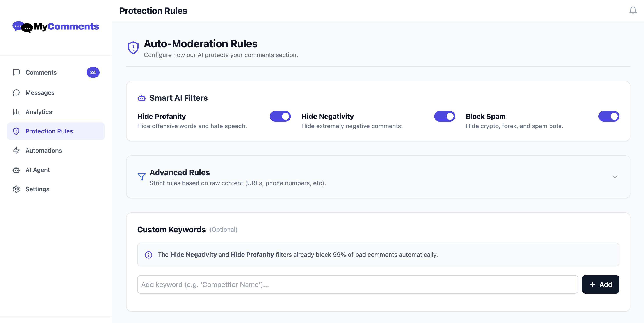Go to the Automations page
The width and height of the screenshot is (644, 323).
pyautogui.click(x=43, y=151)
